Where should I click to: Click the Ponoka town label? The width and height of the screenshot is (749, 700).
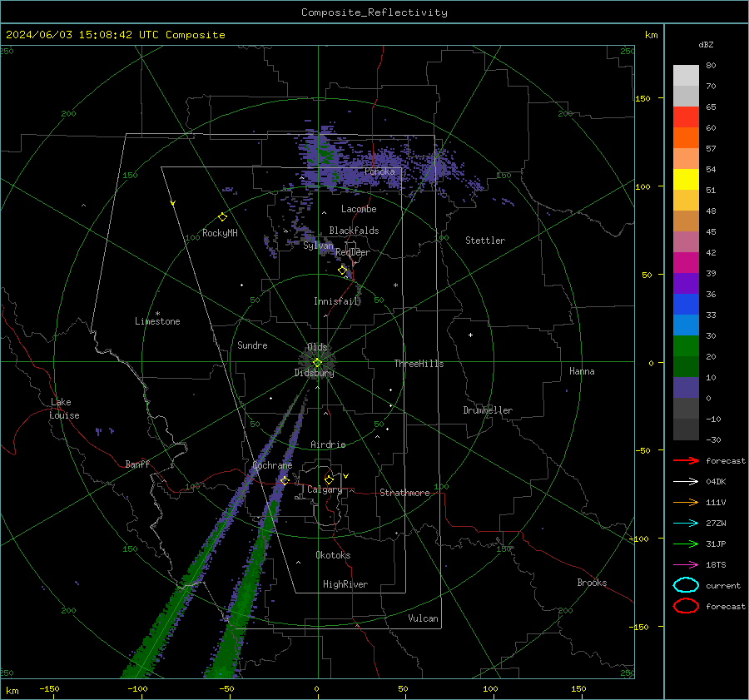click(x=379, y=171)
